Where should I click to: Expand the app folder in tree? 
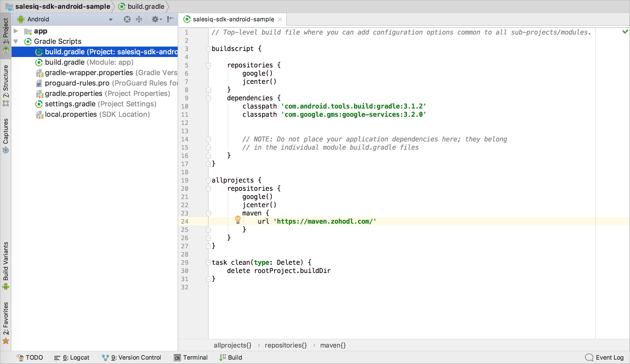(x=16, y=31)
